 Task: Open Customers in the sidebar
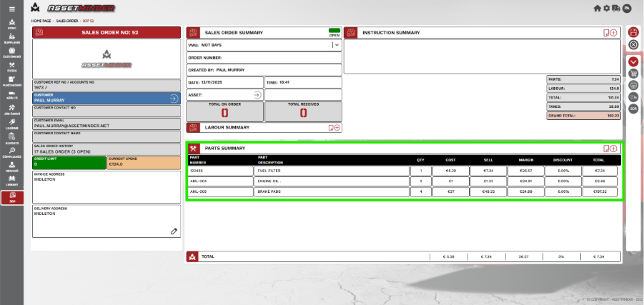[12, 53]
